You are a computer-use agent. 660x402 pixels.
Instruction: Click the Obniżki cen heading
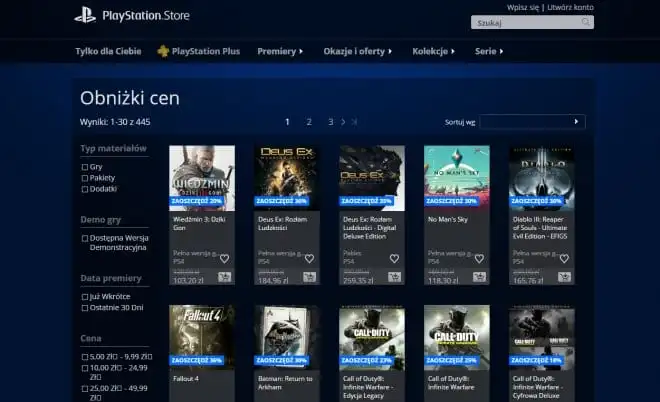(130, 98)
